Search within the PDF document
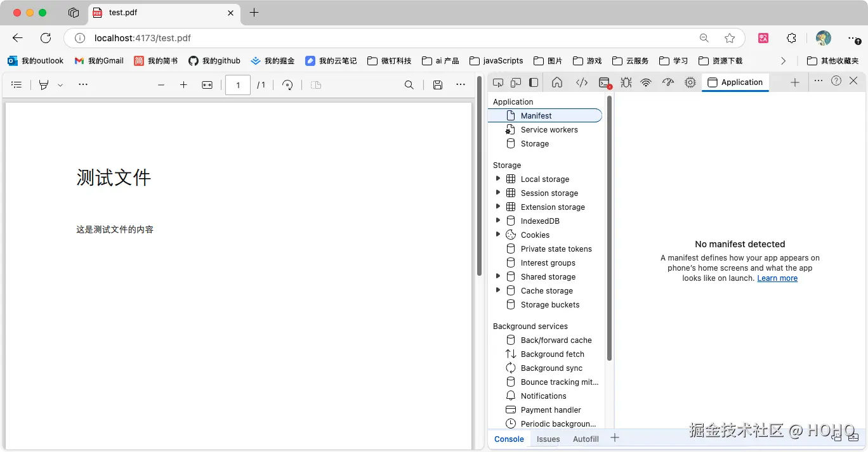 tap(409, 85)
